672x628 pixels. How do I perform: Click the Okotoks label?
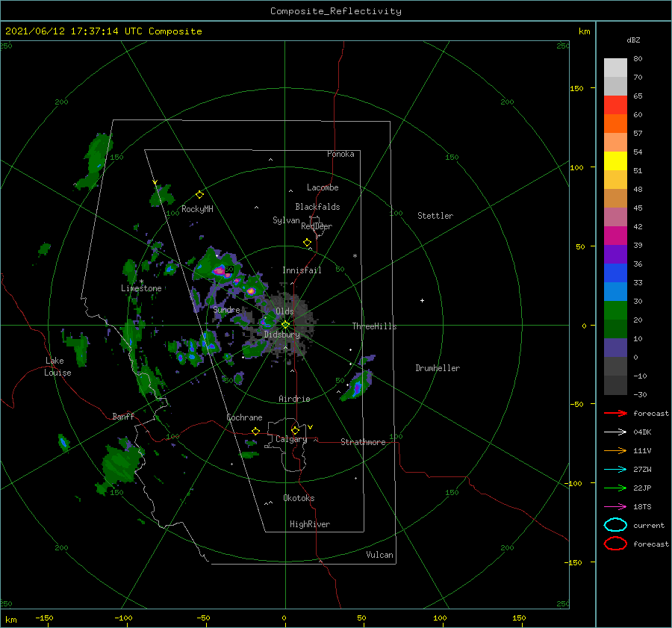[299, 498]
